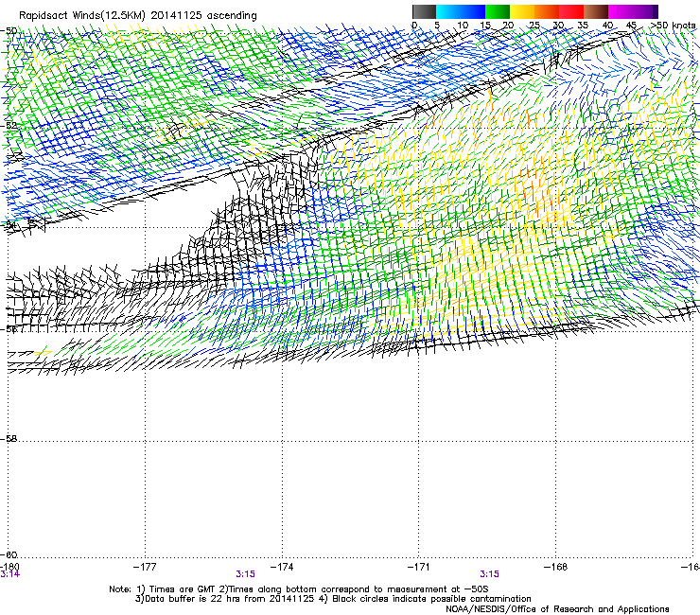Click the purple 3:15 time label near -171
This screenshot has height=615, width=700.
click(x=490, y=574)
